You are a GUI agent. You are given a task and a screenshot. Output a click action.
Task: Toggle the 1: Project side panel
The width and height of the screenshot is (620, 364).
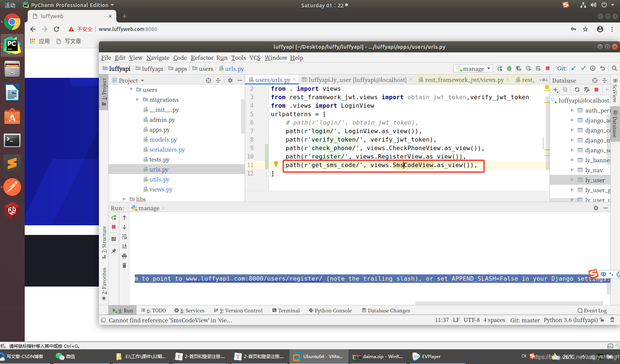104,92
